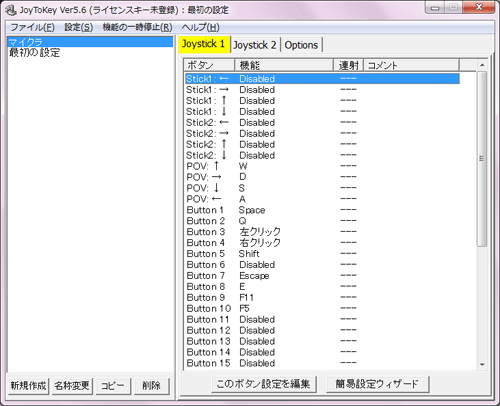
Task: Select the Button 5 Shift row
Action: click(322, 254)
